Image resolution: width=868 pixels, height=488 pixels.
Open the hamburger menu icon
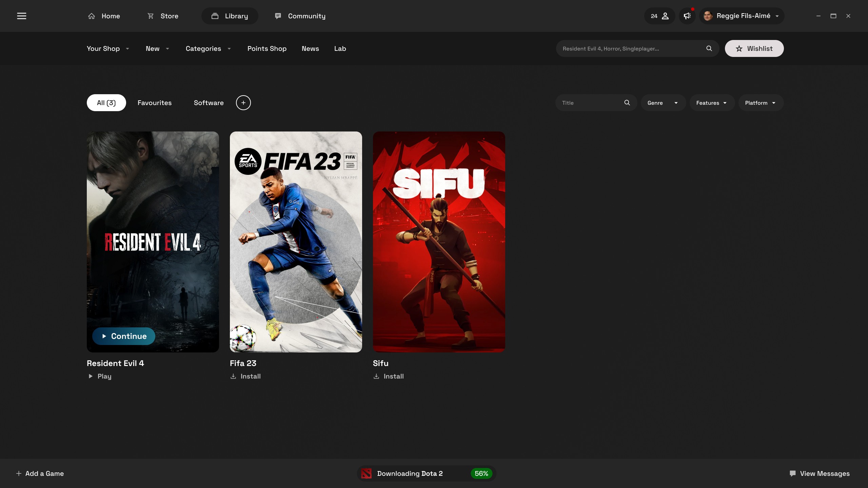(x=22, y=16)
